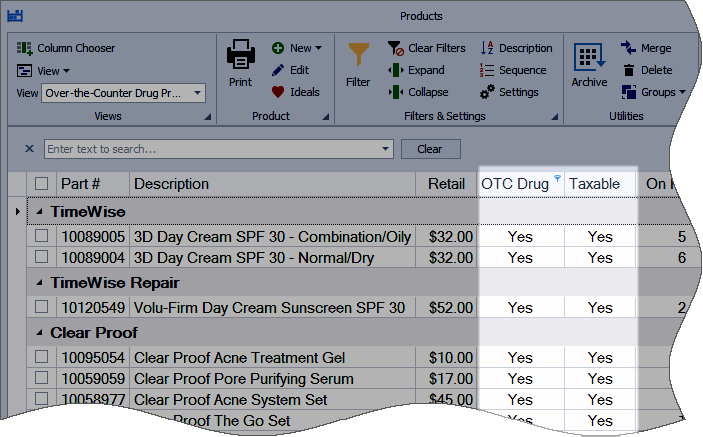Screen dimensions: 703x437
Task: Sort by the Retail column header
Action: (446, 184)
